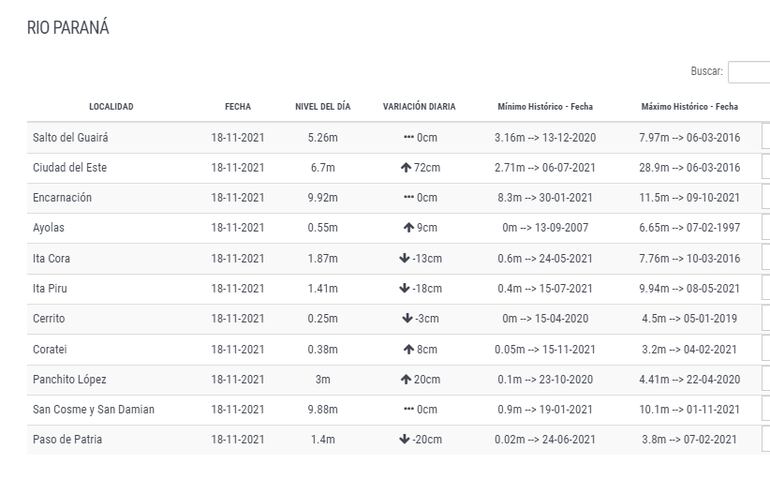The height and width of the screenshot is (494, 770).
Task: Click the no-change dots for San Cosme y San Damian
Action: pyautogui.click(x=408, y=410)
